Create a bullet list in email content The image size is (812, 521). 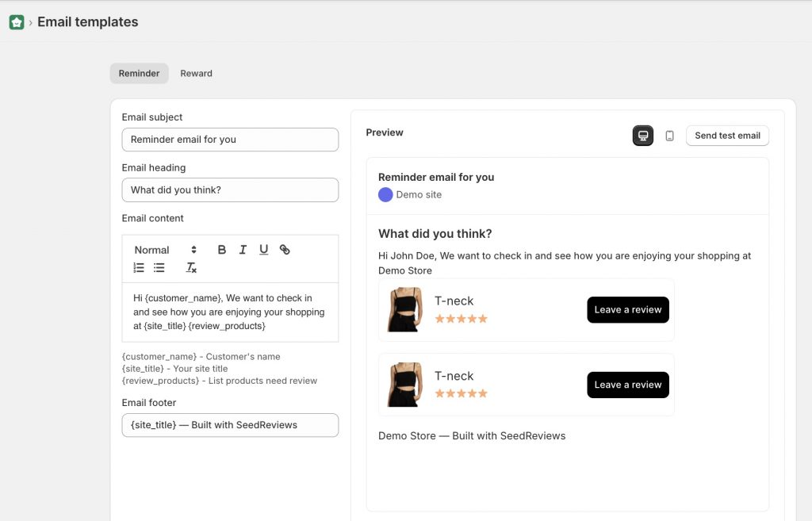point(157,268)
